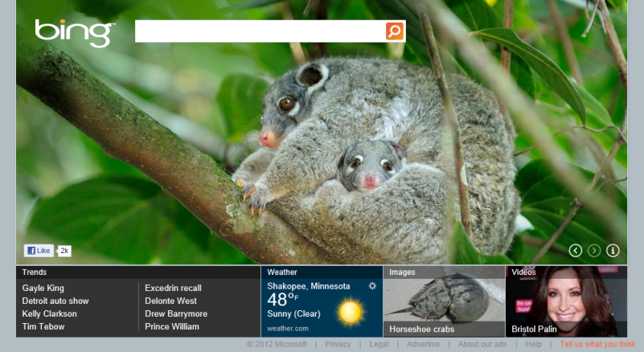This screenshot has width=644, height=352.
Task: Click the 48°F temperature reading
Action: coord(283,300)
